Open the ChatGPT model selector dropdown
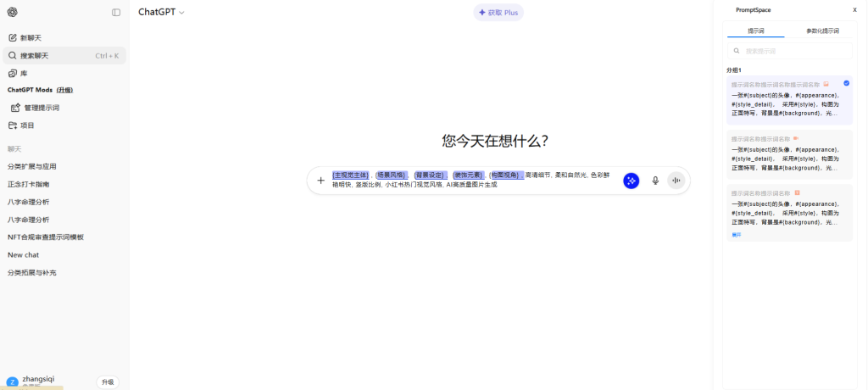Viewport: 868px width, 390px height. click(x=161, y=13)
